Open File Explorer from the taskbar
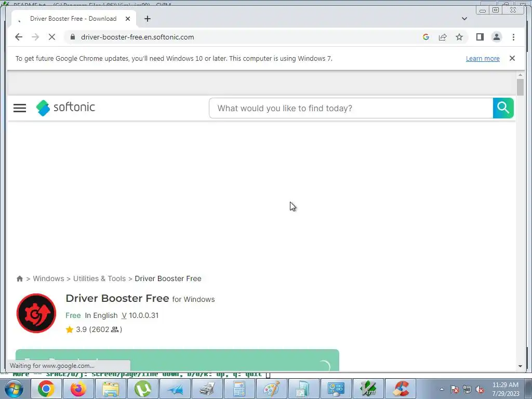The height and width of the screenshot is (399, 532). [111, 389]
